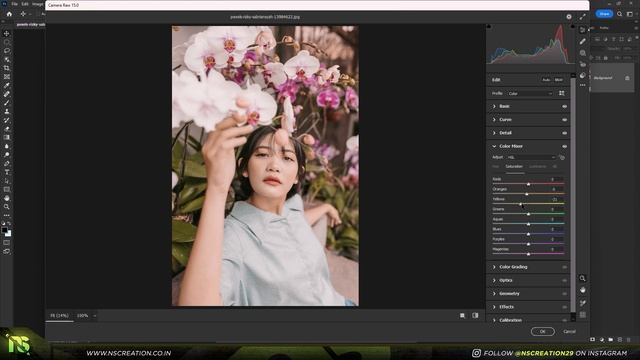This screenshot has width=640, height=360.
Task: Expand the Basic panel
Action: (494, 106)
